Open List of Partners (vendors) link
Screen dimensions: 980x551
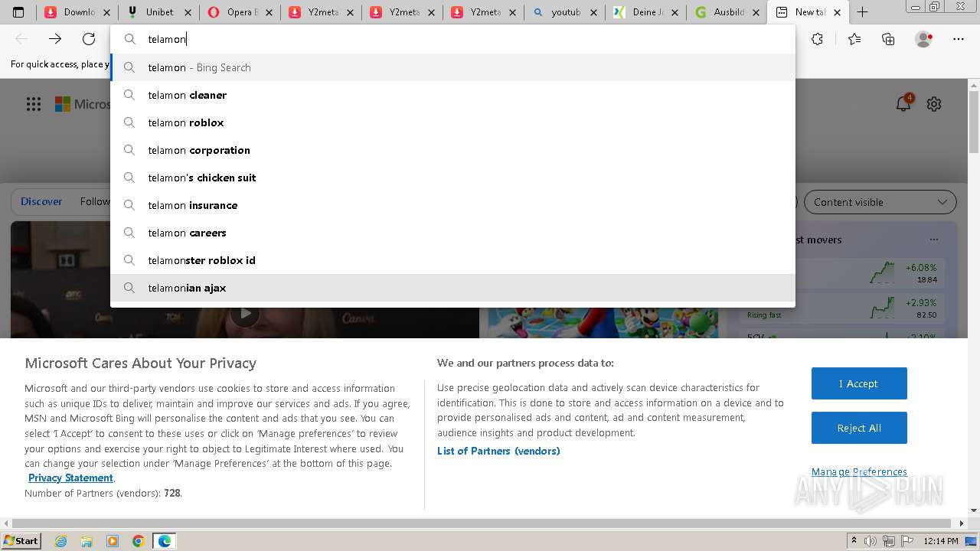(x=498, y=451)
